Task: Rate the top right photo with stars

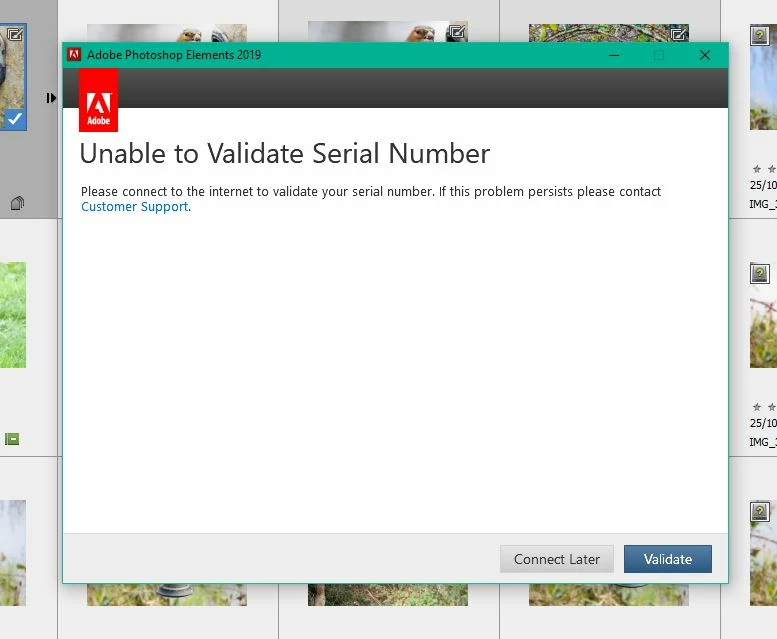Action: tap(765, 169)
